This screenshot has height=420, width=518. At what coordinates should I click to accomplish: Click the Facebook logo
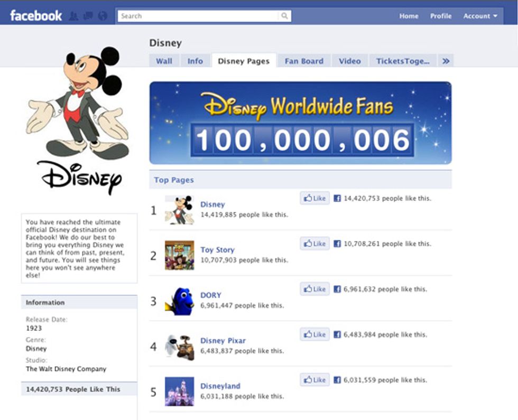[x=35, y=16]
